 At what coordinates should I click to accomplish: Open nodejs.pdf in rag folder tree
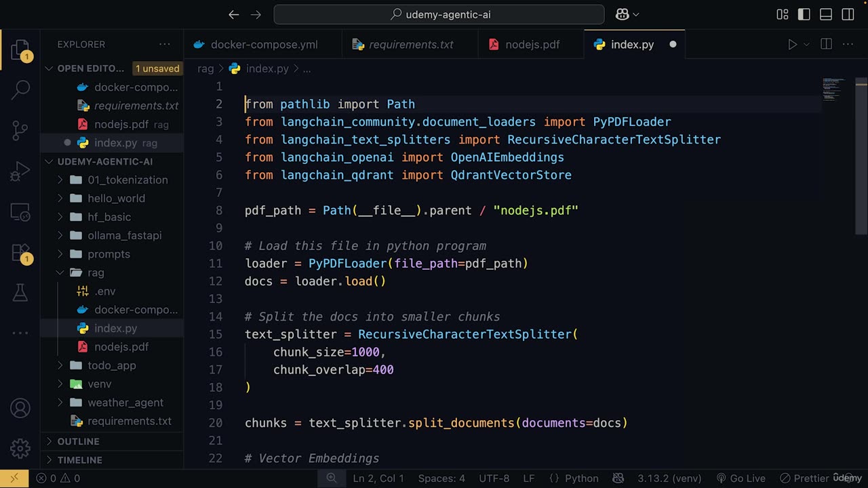[112, 347]
